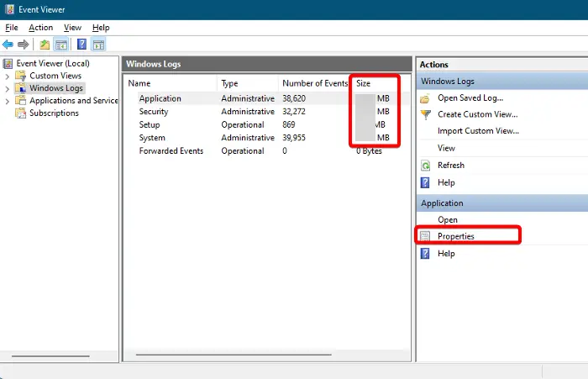This screenshot has height=379, width=588.
Task: Open the View submenu in Actions pane
Action: (x=446, y=148)
